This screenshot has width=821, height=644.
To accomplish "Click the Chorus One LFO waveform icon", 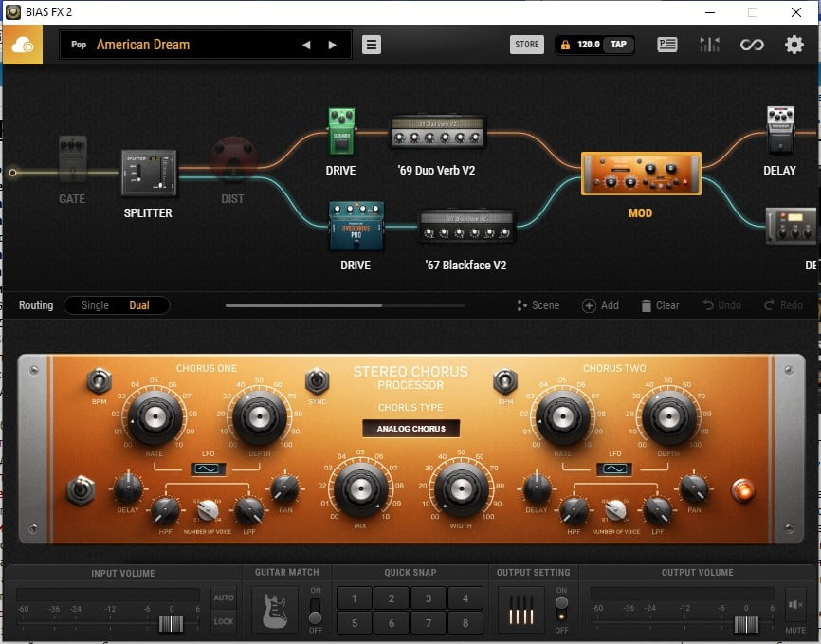I will [x=208, y=469].
